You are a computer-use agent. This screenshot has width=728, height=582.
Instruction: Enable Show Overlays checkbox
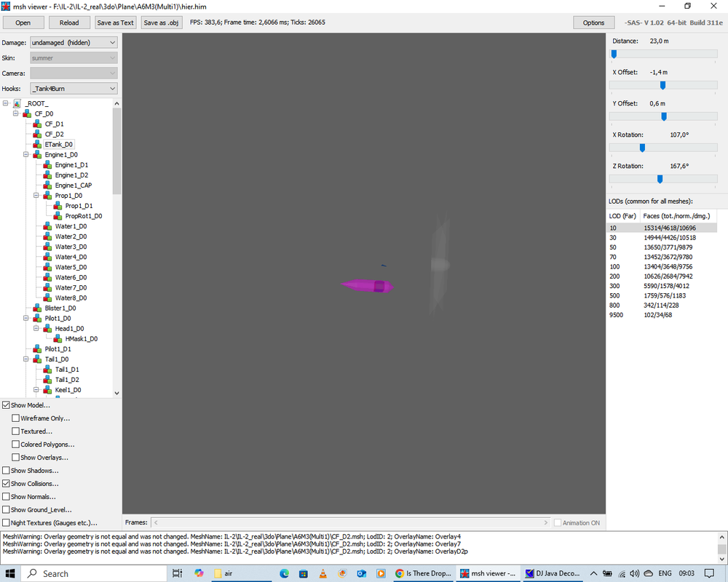click(x=16, y=457)
